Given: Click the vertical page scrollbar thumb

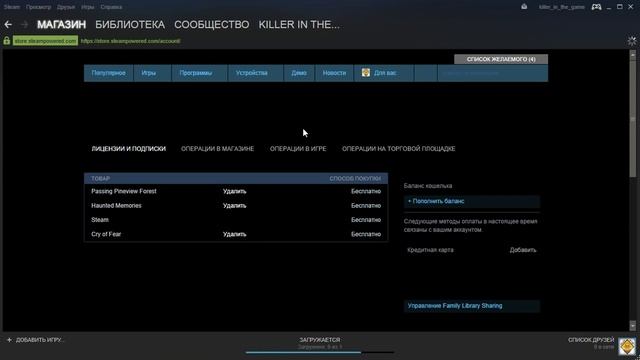Looking at the screenshot, I should [633, 118].
